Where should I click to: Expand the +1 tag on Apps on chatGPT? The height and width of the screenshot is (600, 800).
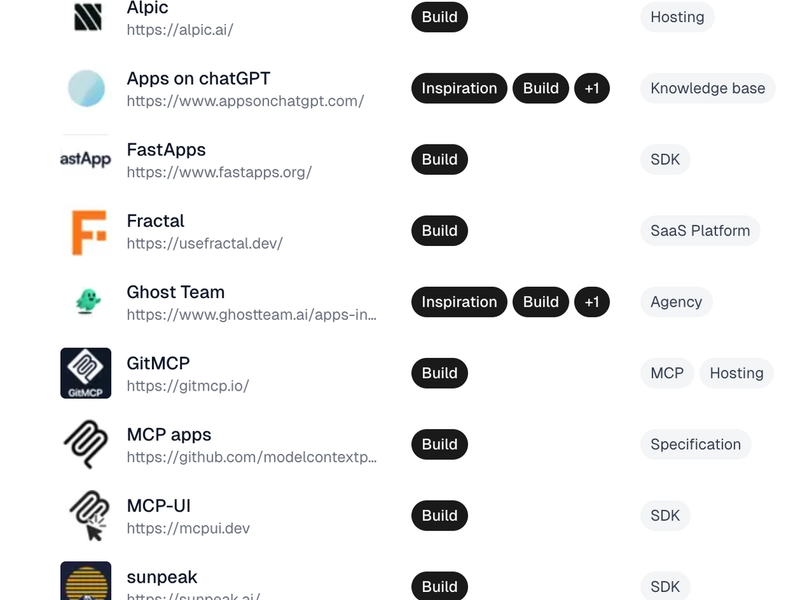click(x=592, y=88)
